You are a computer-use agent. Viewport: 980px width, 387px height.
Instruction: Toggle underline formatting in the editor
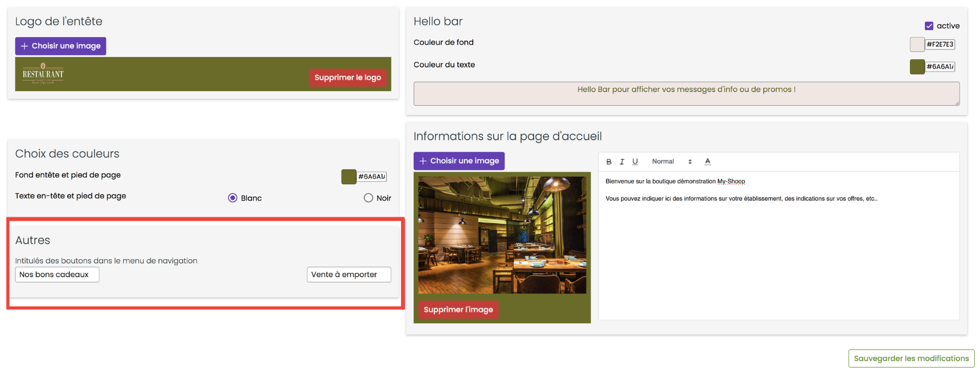tap(635, 162)
